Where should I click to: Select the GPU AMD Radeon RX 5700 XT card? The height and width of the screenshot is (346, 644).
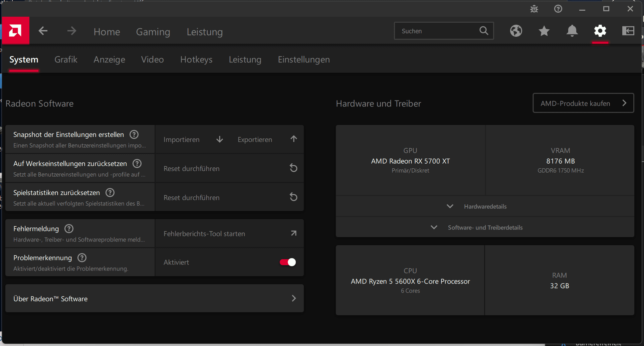coord(410,160)
